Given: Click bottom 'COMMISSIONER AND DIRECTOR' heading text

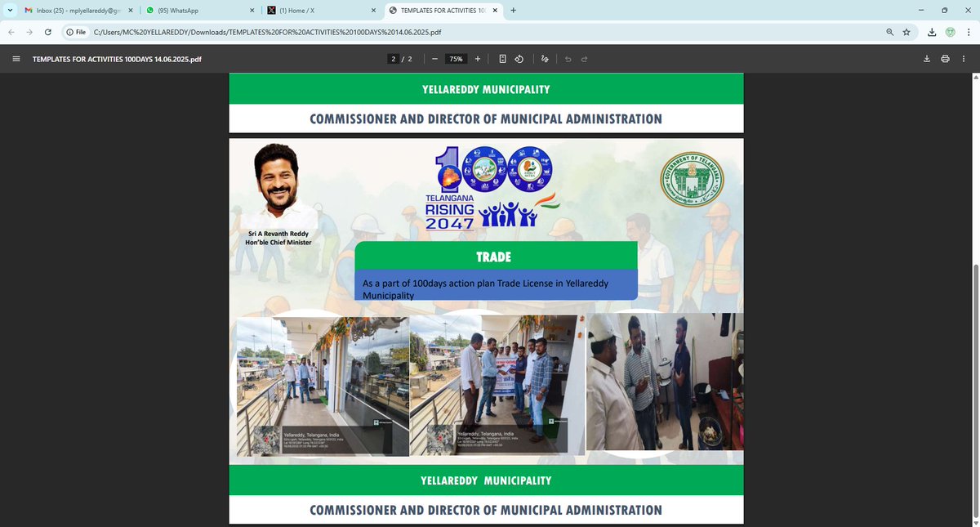Looking at the screenshot, I should (486, 511).
